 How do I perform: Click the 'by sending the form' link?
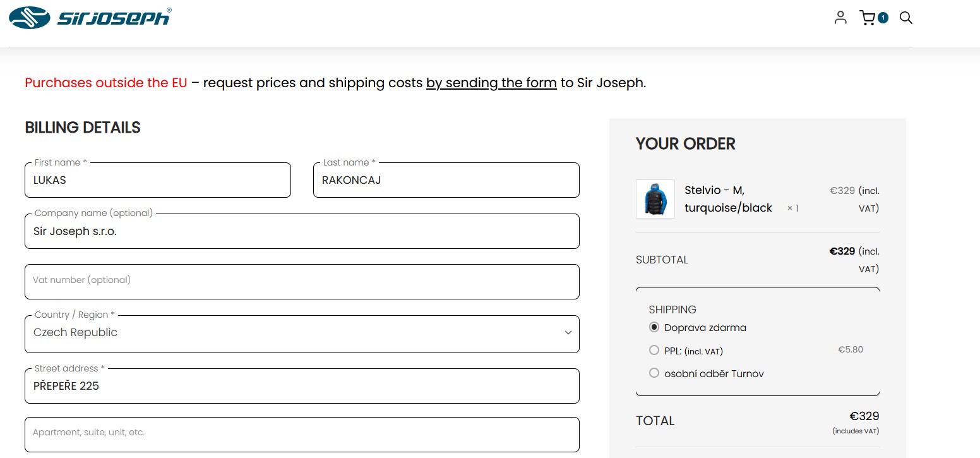[x=491, y=83]
